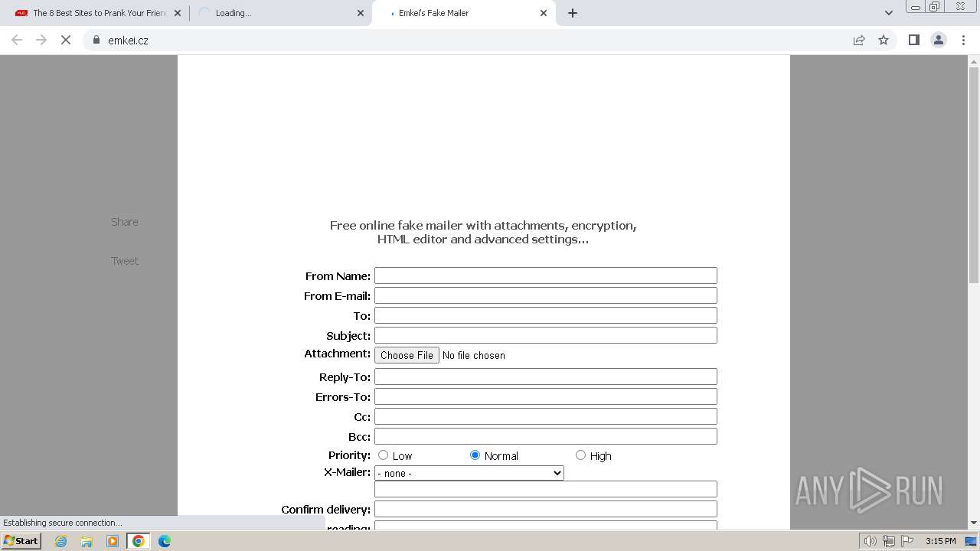Image resolution: width=980 pixels, height=551 pixels.
Task: Open a new tab with the plus button
Action: coord(573,13)
